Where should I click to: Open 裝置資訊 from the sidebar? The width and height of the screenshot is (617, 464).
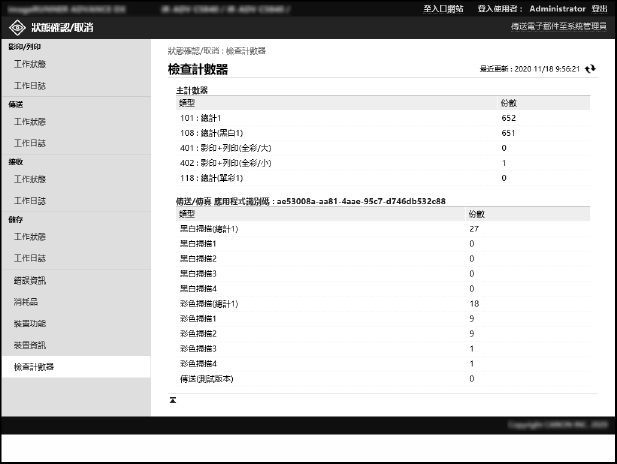click(30, 345)
